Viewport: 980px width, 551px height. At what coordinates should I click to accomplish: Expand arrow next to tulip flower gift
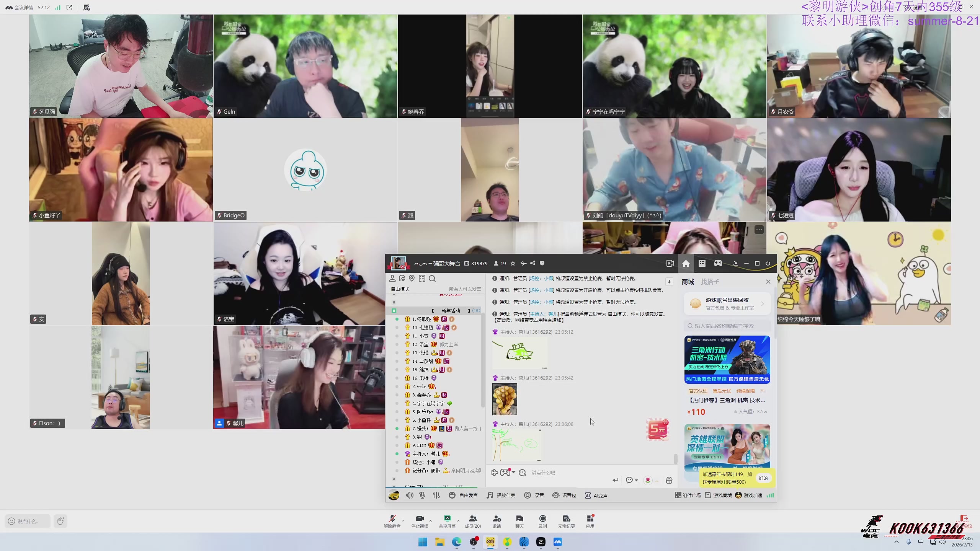pyautogui.click(x=657, y=481)
